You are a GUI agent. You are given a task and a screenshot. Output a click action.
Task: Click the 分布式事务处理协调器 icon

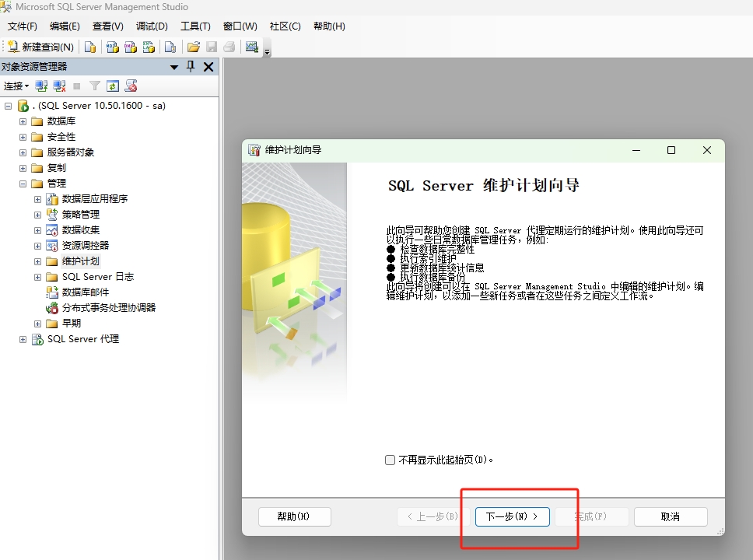coord(52,308)
